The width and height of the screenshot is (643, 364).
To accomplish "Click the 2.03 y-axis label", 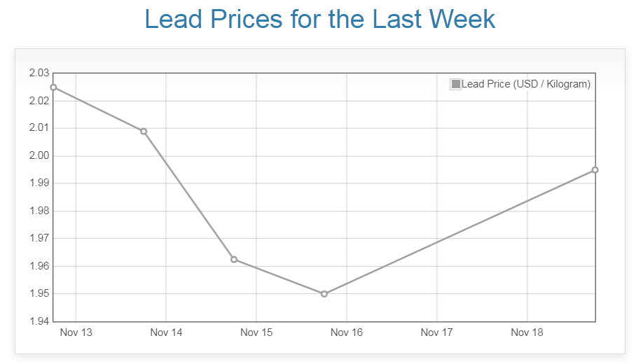I will pyautogui.click(x=39, y=73).
